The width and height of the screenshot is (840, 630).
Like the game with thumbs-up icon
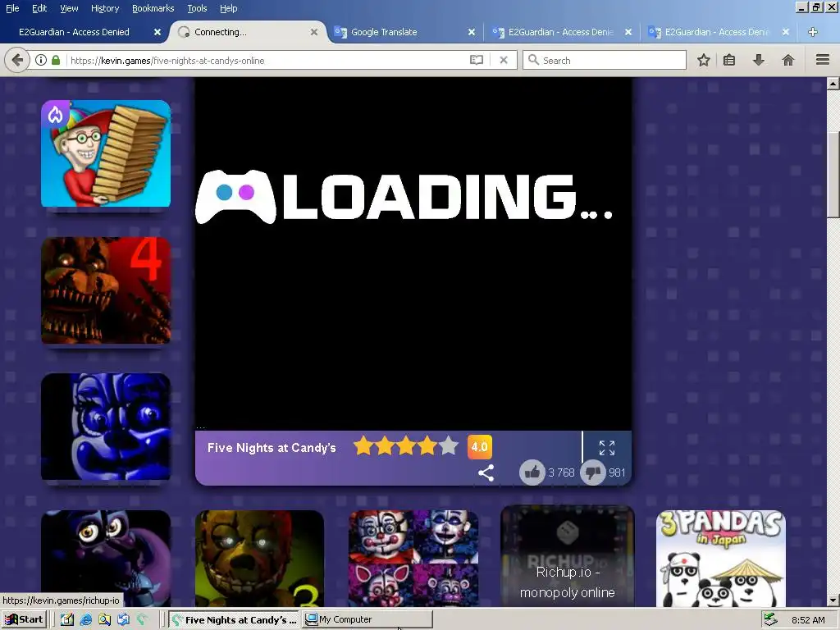coord(532,472)
